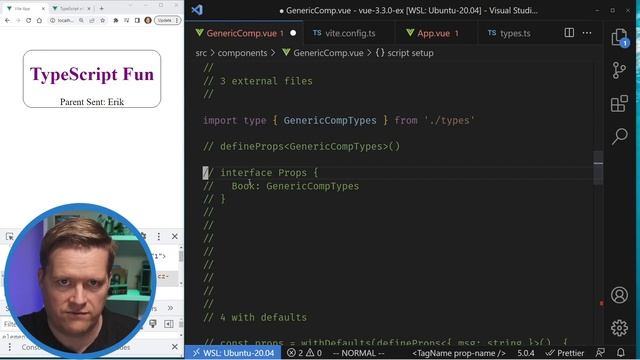Click the defineProps<GenericCompTypes>() comment

(302, 146)
